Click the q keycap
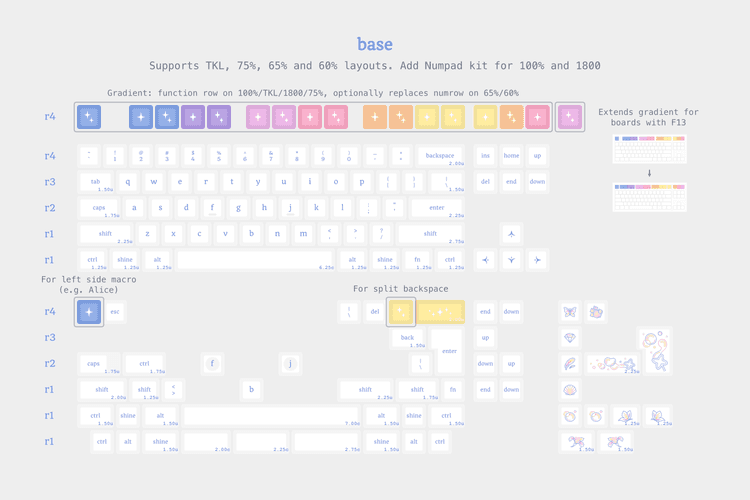Screen dimensions: 750x500 (x=128, y=182)
